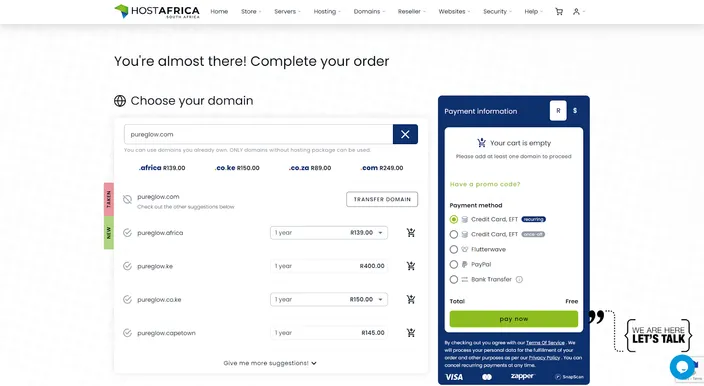Open pureglow.africa 1 year term dropdown

[x=329, y=232]
